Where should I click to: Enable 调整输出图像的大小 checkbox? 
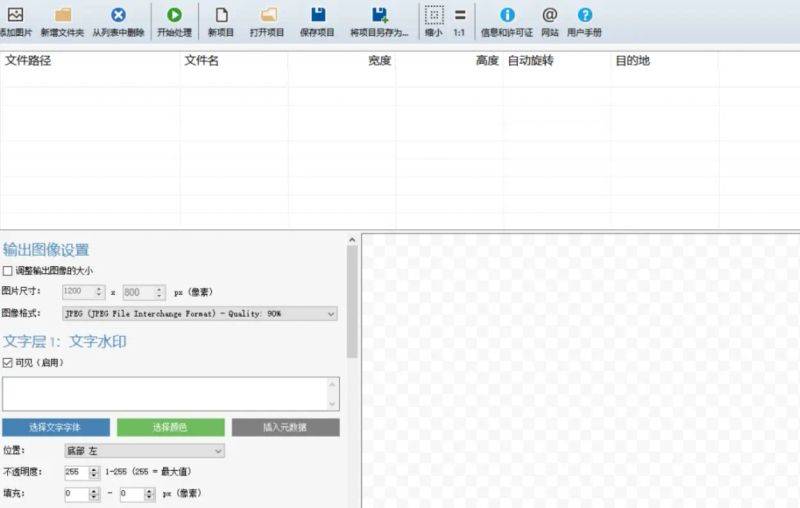pyautogui.click(x=8, y=270)
